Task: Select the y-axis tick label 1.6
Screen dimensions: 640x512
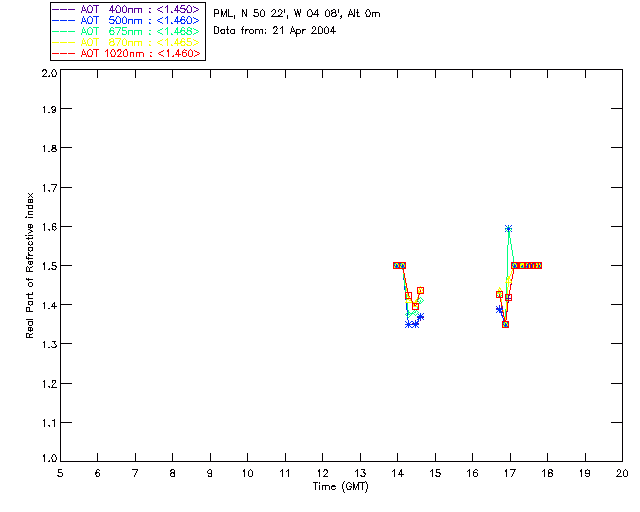Action: (x=49, y=227)
